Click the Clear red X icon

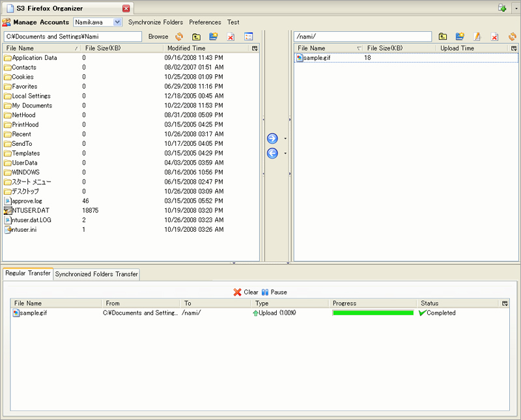coord(237,292)
